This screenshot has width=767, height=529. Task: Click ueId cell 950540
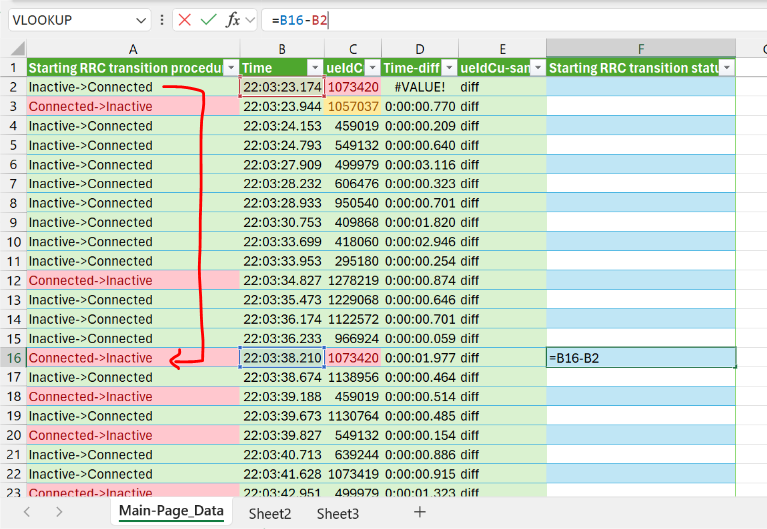353,203
